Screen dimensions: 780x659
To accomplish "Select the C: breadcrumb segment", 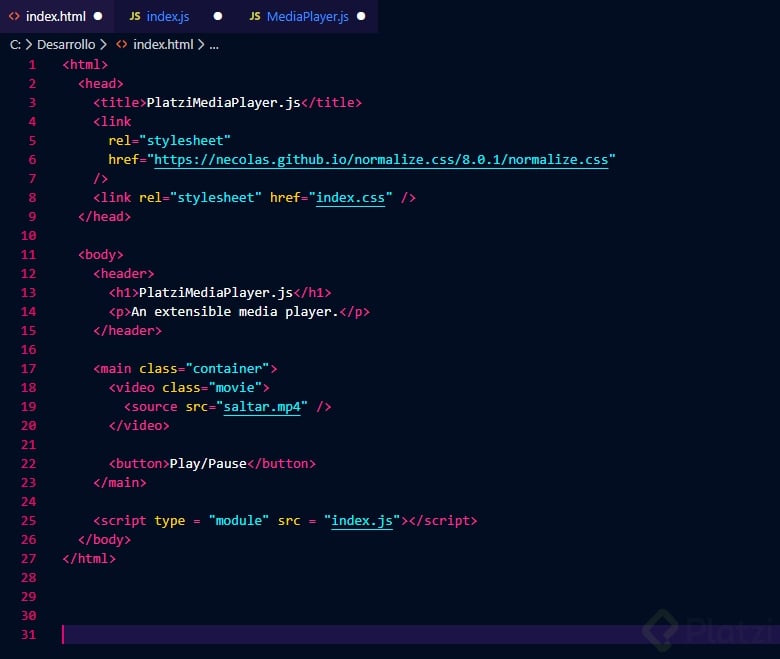I will coord(15,45).
